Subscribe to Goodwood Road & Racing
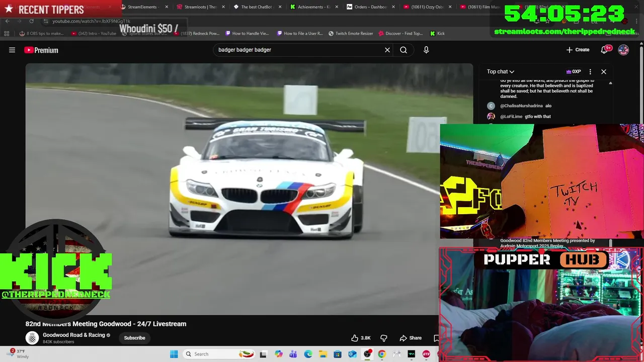This screenshot has height=362, width=644. pyautogui.click(x=134, y=338)
